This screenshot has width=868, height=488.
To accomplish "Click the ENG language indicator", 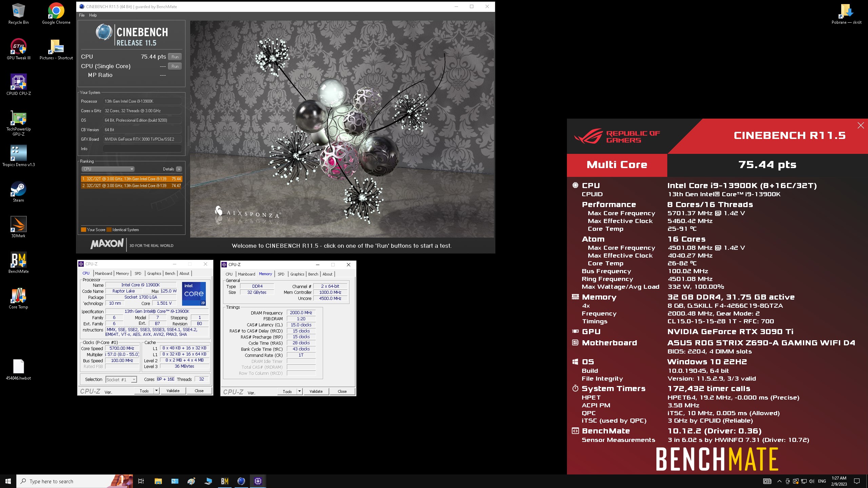I will pos(822,481).
